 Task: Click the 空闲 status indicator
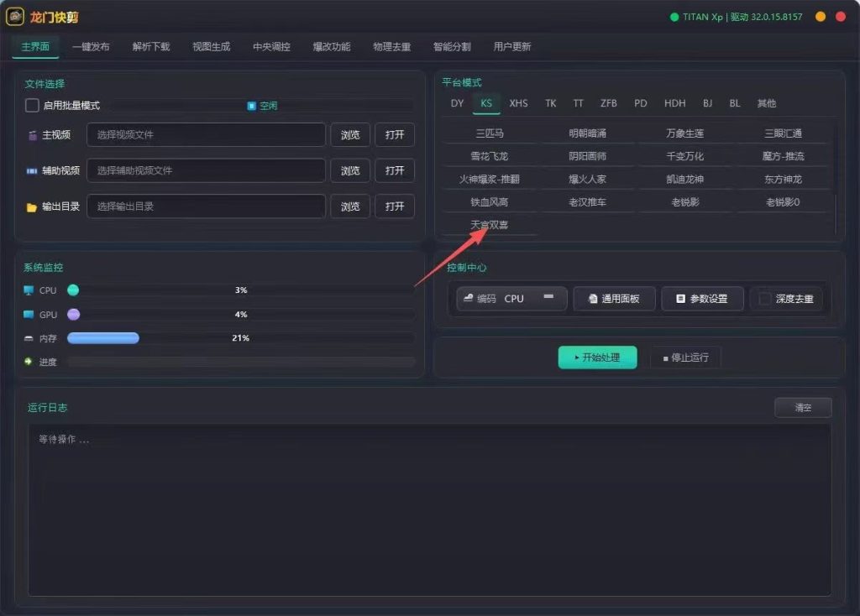[262, 106]
